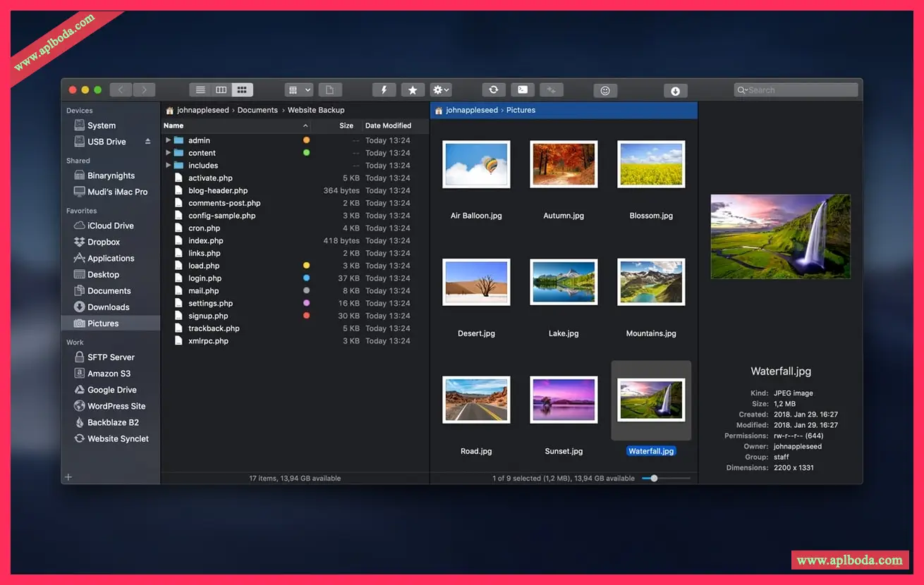Open the download activity arrow button

(675, 90)
